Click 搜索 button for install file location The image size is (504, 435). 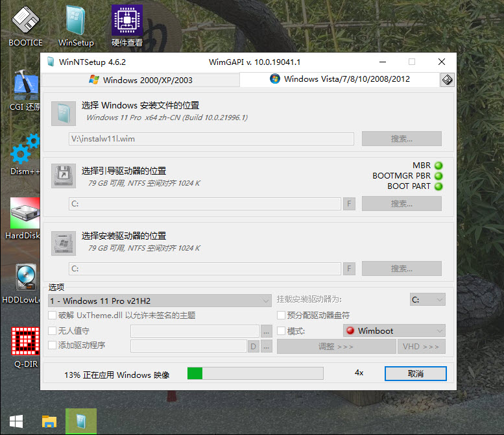pyautogui.click(x=402, y=139)
